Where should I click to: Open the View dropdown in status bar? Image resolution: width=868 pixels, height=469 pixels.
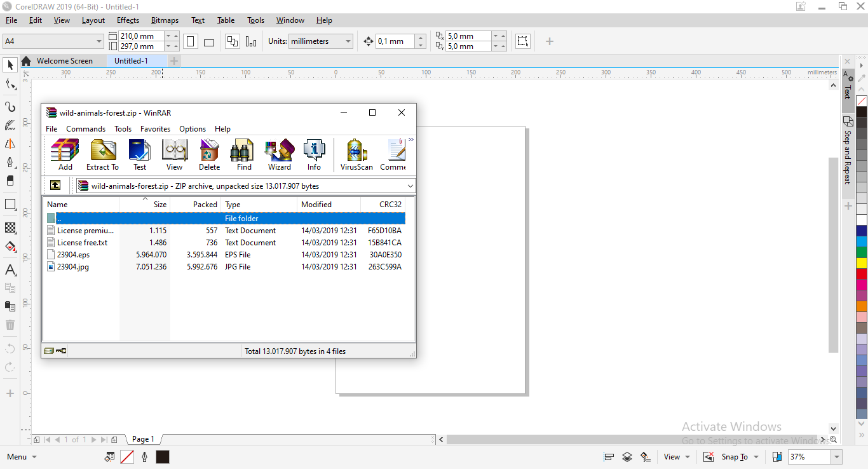(688, 457)
